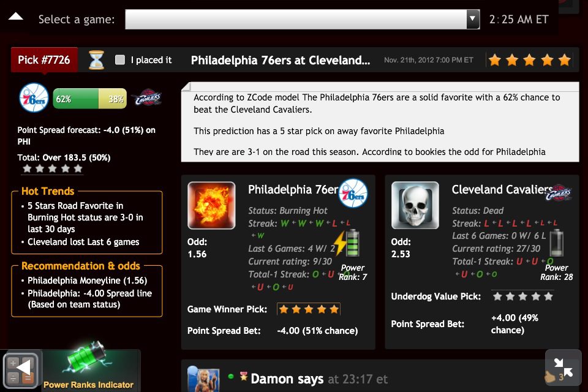Click the '+4.00 (49% chance)' point spread value
Screen dimensions: 588x392
pos(514,324)
